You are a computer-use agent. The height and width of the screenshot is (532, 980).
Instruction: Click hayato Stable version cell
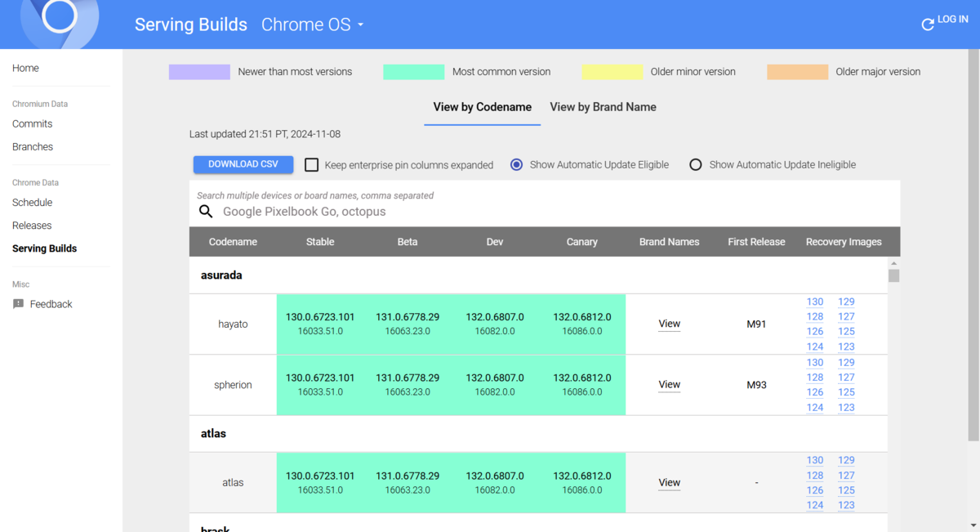[320, 324]
